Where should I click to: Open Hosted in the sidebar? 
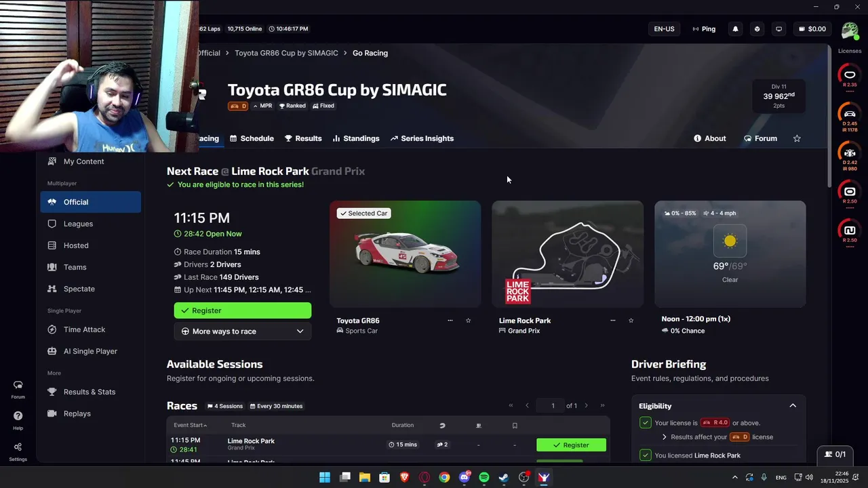click(x=91, y=245)
